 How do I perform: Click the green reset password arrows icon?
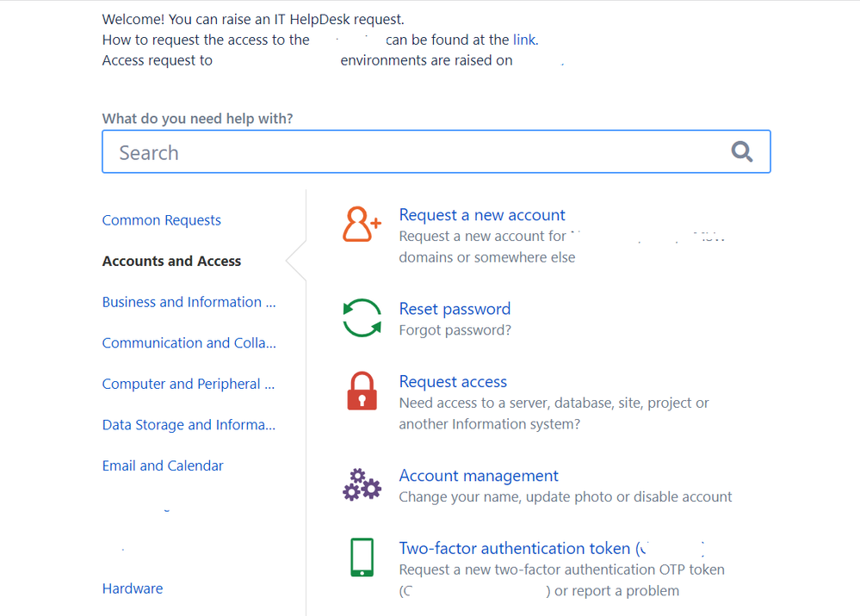point(362,318)
